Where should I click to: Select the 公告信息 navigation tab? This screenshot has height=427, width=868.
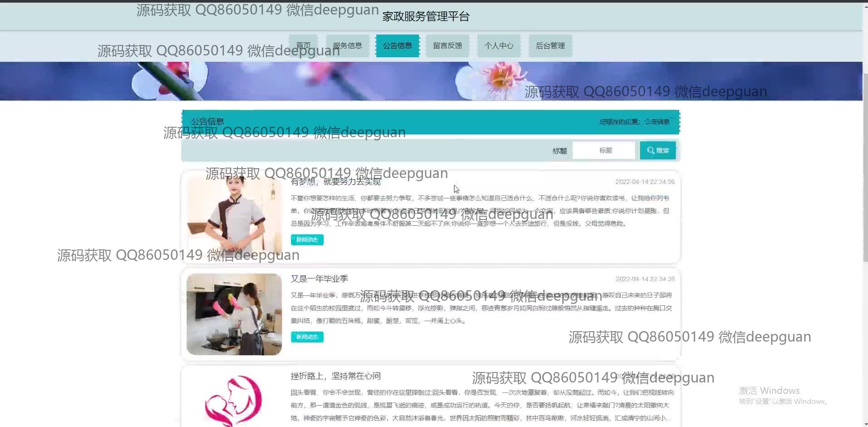pyautogui.click(x=397, y=45)
